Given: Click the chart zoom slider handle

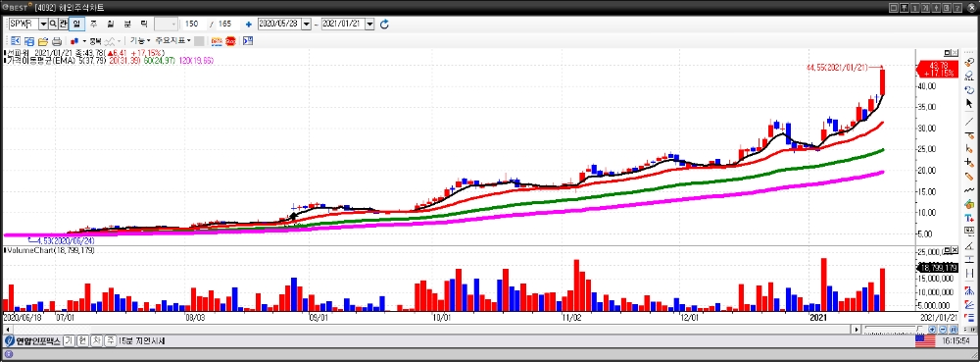Looking at the screenshot, I should click(919, 329).
